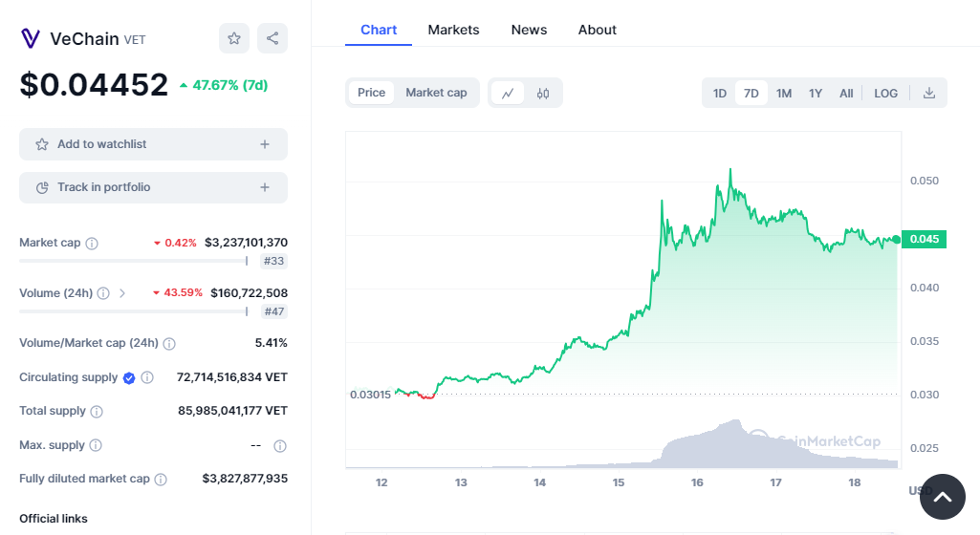Click the Market cap rank progress bar

pos(134,261)
